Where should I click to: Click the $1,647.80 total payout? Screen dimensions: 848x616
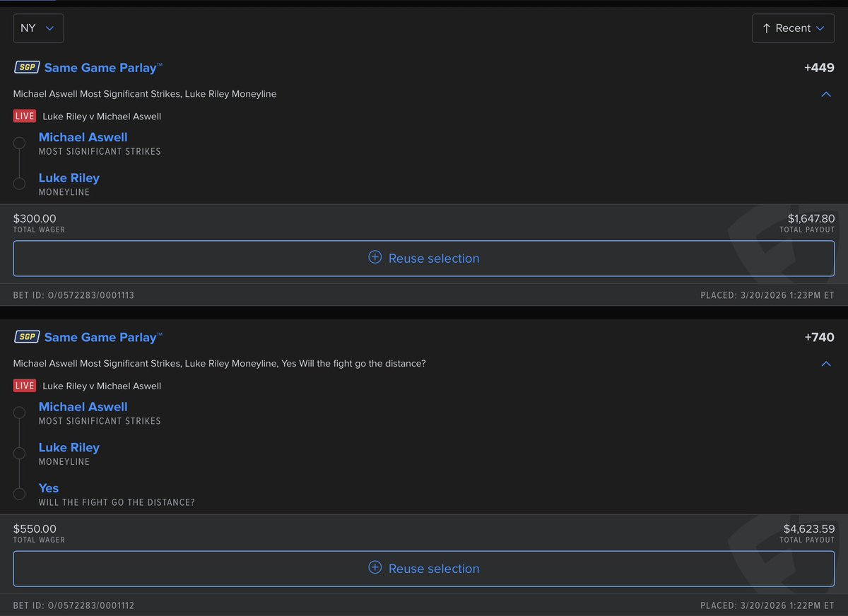pos(811,219)
